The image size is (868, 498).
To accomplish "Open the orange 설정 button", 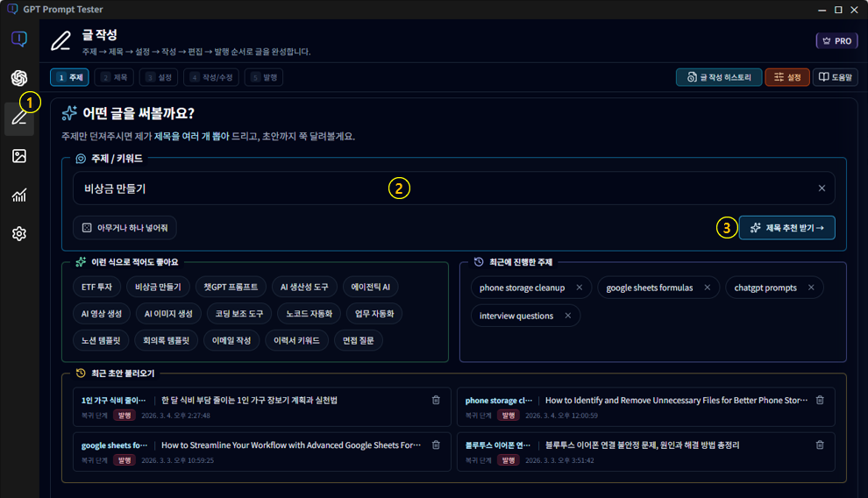I will coord(787,77).
